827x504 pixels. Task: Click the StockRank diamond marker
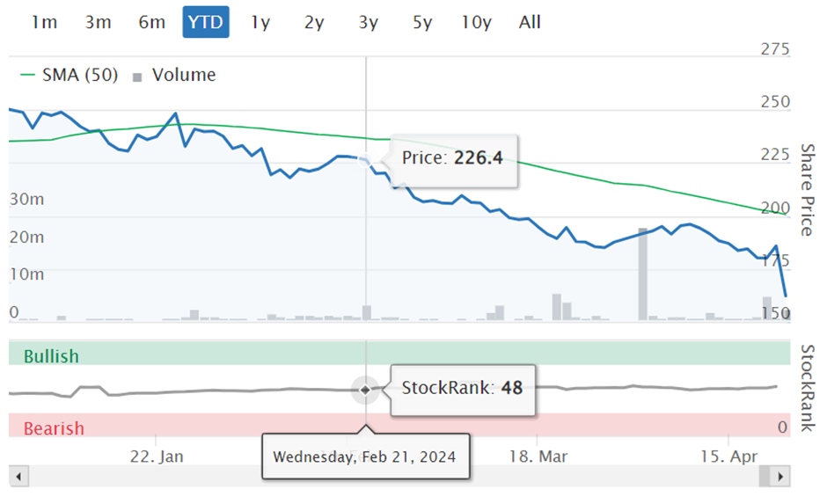[365, 391]
